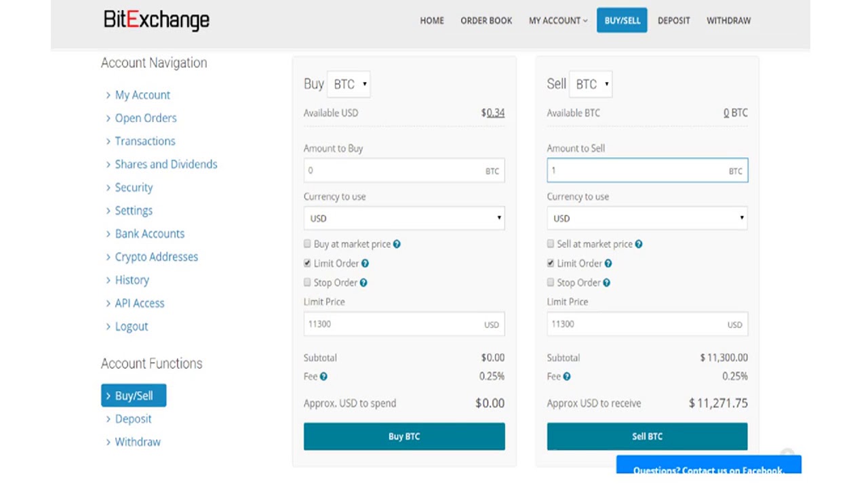This screenshot has width=868, height=488.
Task: Open help icon beside Fee in Buy panel
Action: click(323, 376)
